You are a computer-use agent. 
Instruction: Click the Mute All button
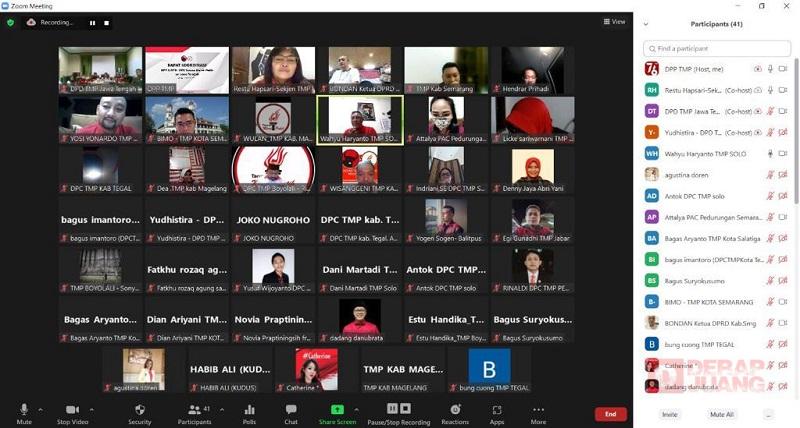(722, 414)
